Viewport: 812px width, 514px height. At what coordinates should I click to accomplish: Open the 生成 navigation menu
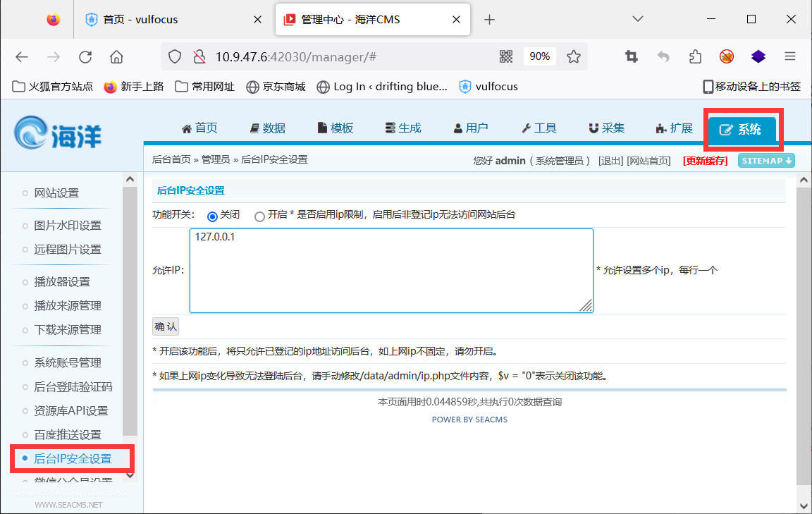[403, 128]
